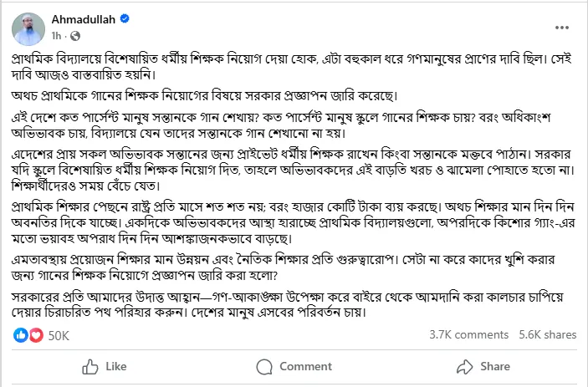Click the speech bubble Comment icon
The image size is (588, 387).
[264, 367]
